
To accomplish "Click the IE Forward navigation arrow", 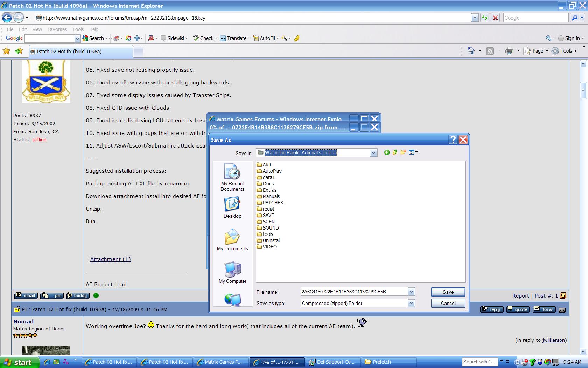I will 18,18.
